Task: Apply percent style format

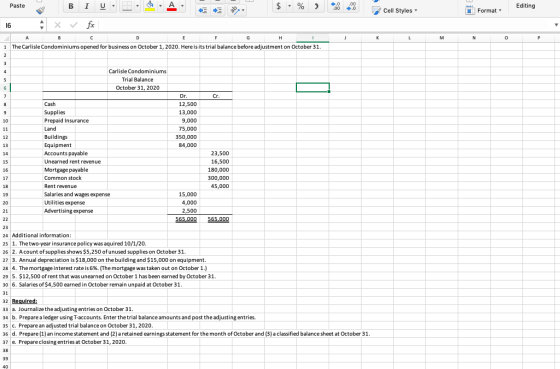Action: click(x=301, y=6)
